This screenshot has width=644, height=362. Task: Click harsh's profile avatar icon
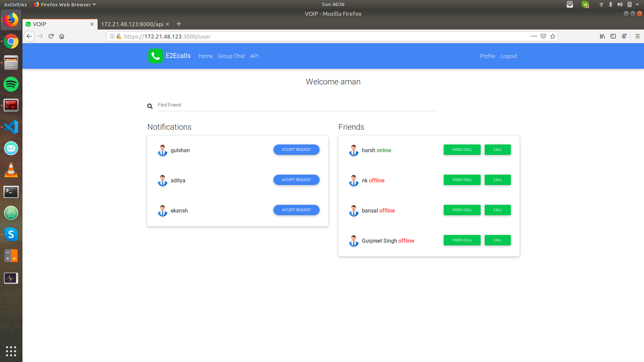pos(354,150)
